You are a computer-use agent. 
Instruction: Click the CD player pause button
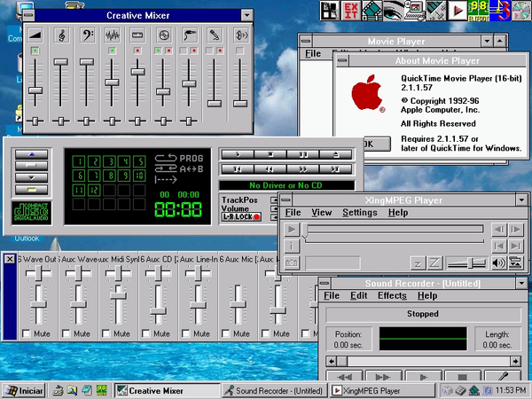303,154
